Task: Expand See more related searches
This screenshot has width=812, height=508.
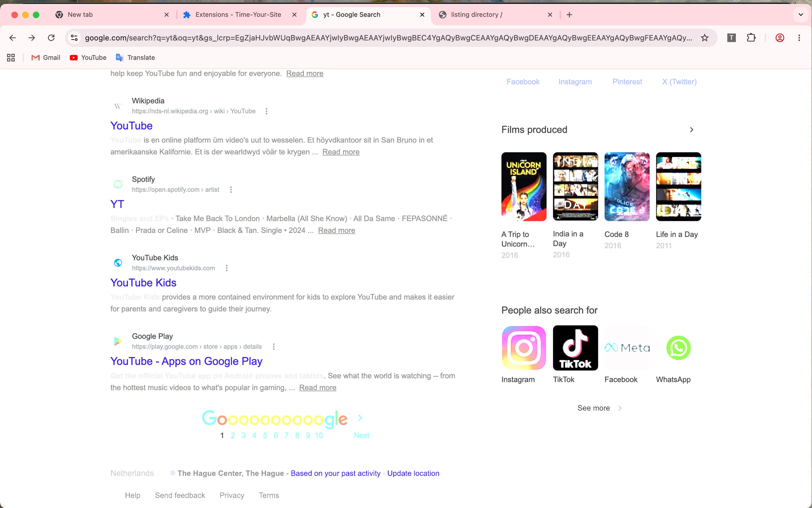Action: pyautogui.click(x=599, y=408)
